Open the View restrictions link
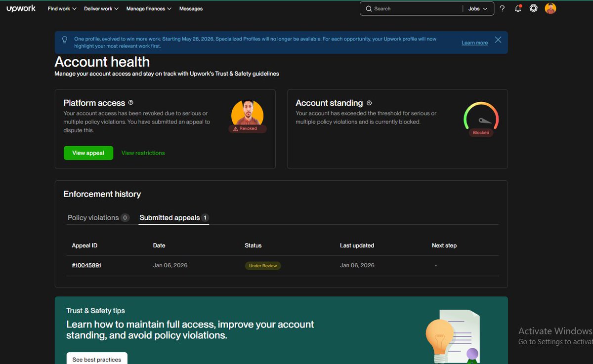The width and height of the screenshot is (593, 364). pyautogui.click(x=143, y=153)
